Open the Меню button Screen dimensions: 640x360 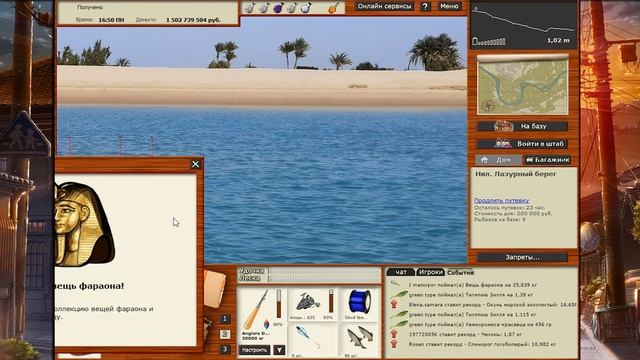[449, 6]
